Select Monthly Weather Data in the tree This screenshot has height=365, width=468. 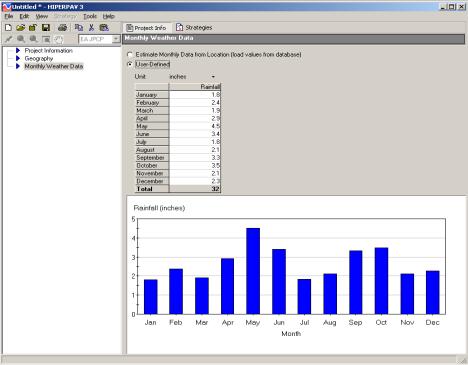(x=54, y=66)
